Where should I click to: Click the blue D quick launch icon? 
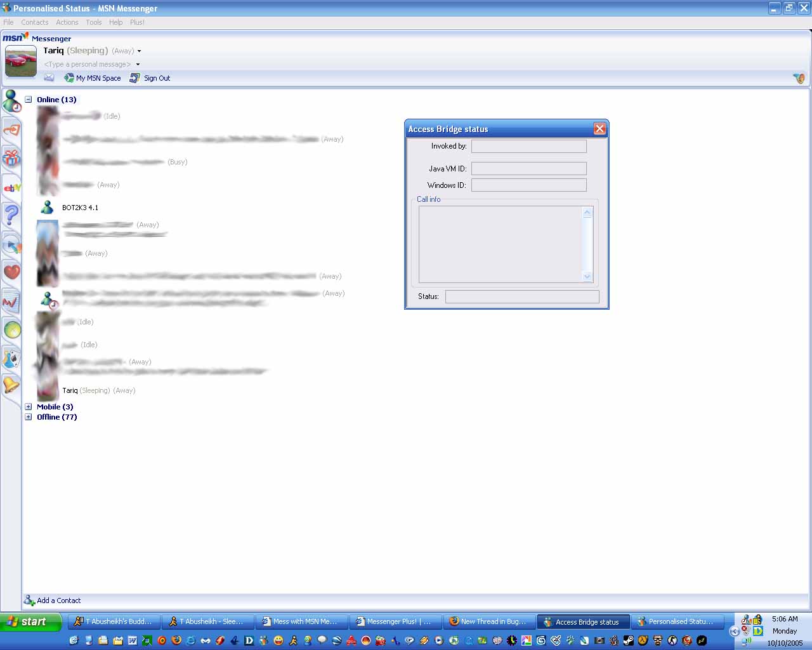click(249, 640)
